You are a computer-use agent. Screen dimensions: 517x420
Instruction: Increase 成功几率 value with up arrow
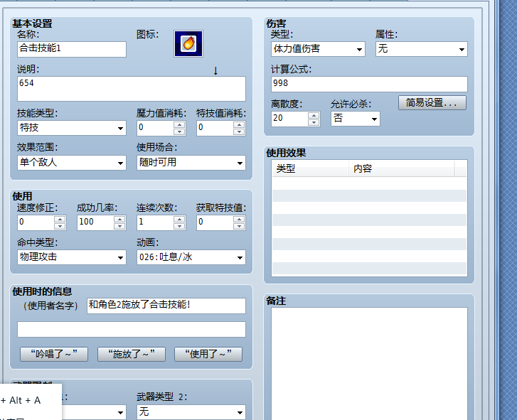click(119, 219)
